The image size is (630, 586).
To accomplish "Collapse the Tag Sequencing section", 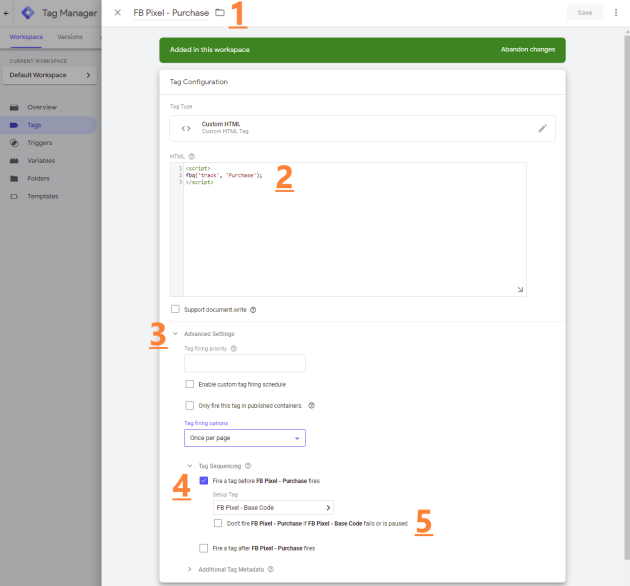I will 190,466.
